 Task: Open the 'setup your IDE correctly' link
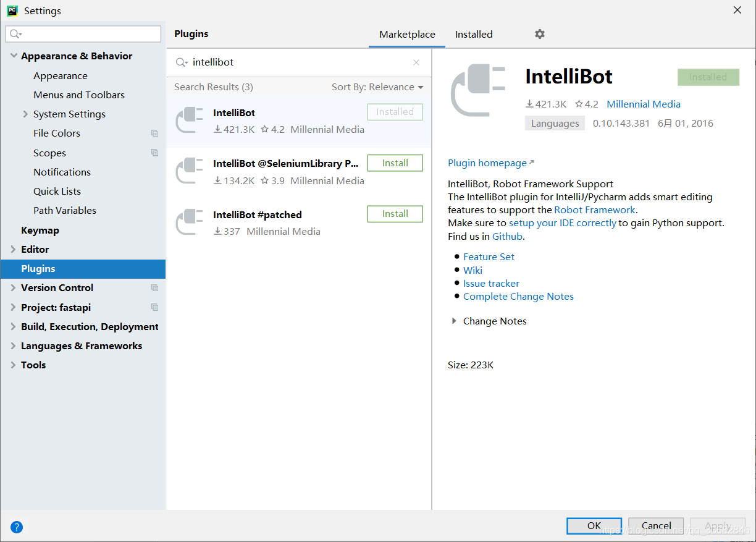(x=563, y=223)
